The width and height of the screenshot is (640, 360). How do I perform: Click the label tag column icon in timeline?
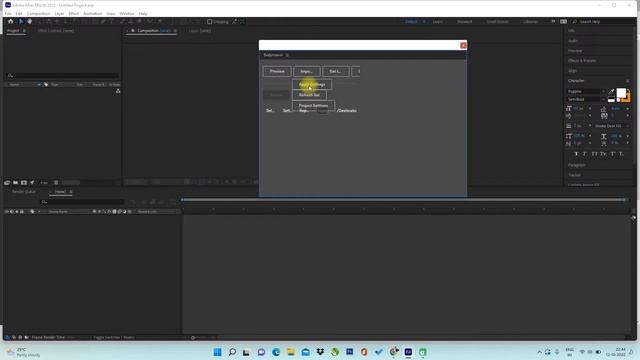[32, 211]
